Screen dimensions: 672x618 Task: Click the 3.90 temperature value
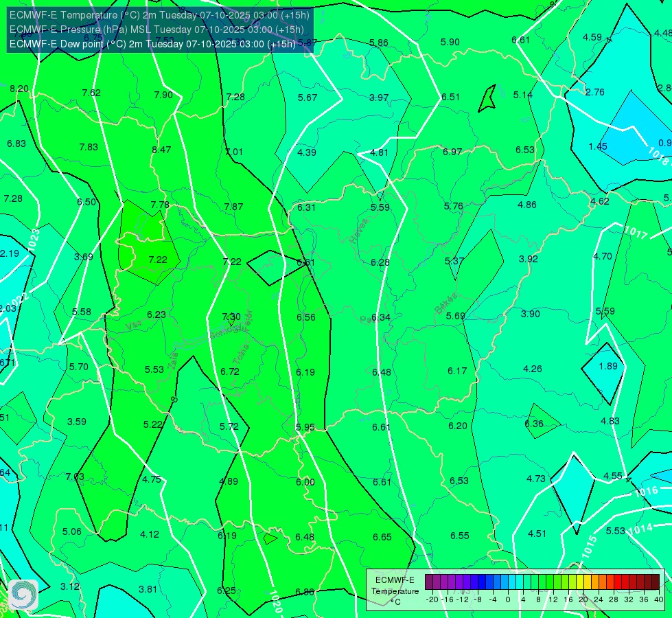(530, 314)
